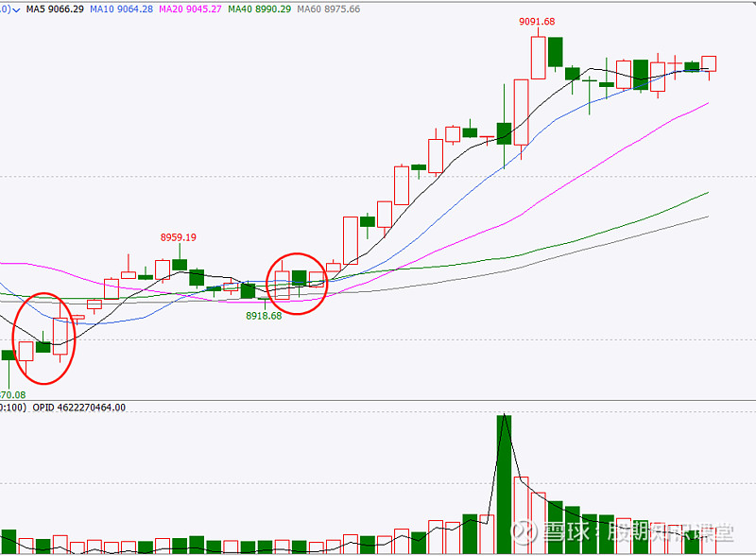Select the MA10 9064.28 indicator label
The image size is (756, 556).
122,9
